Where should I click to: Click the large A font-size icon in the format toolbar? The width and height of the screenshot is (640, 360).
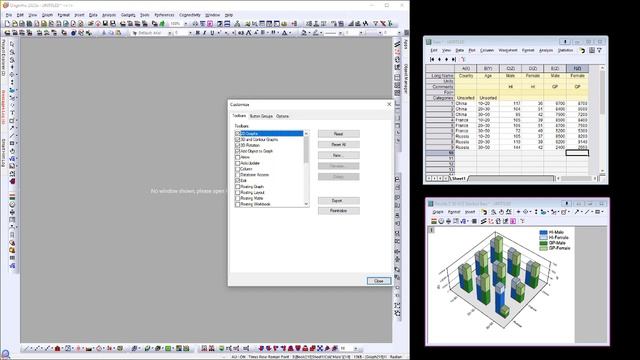[x=248, y=33]
